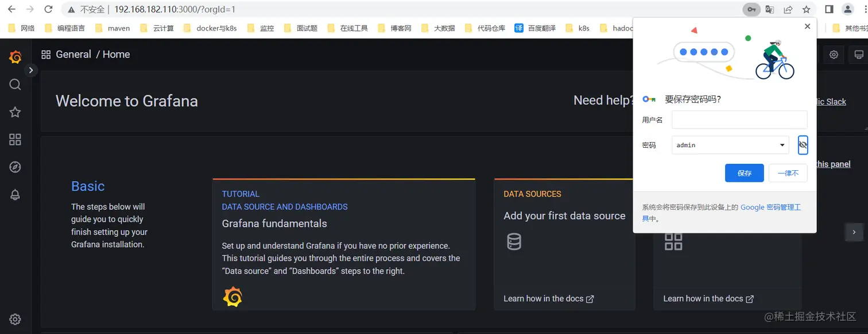Open the Grafana fundamentals tutorial card

pos(343,244)
